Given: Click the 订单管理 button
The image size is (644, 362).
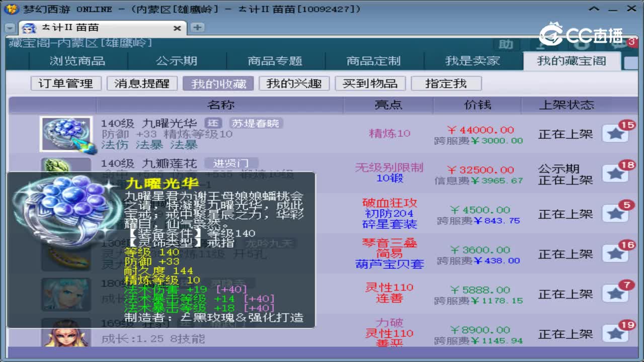Looking at the screenshot, I should click(x=65, y=83).
